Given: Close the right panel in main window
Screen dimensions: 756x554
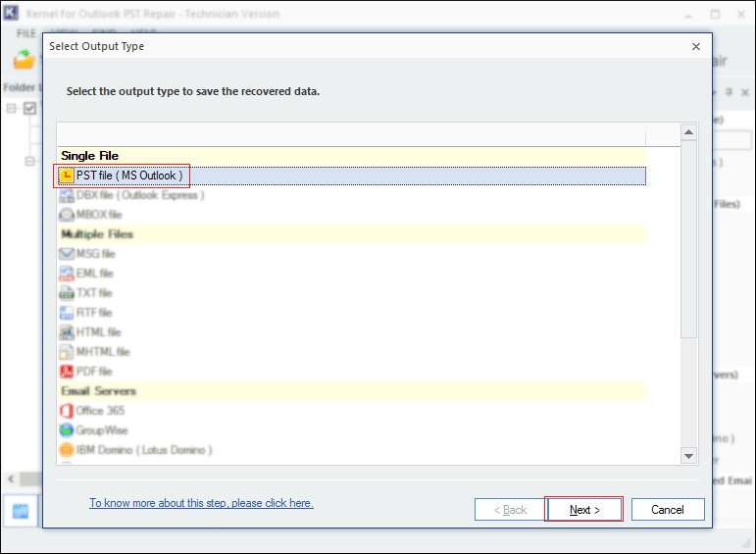Looking at the screenshot, I should coord(745,92).
